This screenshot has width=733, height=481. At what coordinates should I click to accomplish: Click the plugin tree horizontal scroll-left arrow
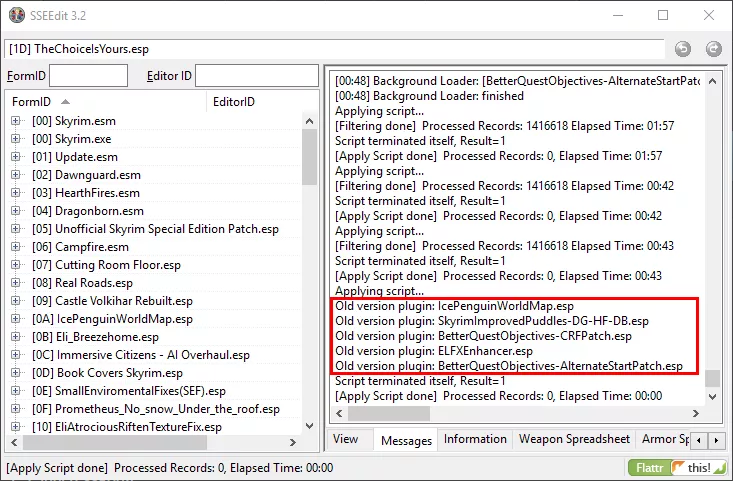(x=14, y=442)
